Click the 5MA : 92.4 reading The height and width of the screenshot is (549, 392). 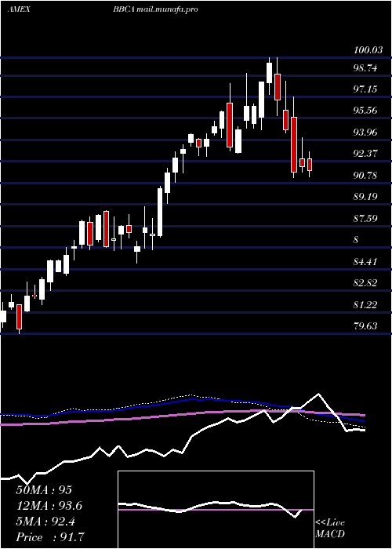click(45, 522)
